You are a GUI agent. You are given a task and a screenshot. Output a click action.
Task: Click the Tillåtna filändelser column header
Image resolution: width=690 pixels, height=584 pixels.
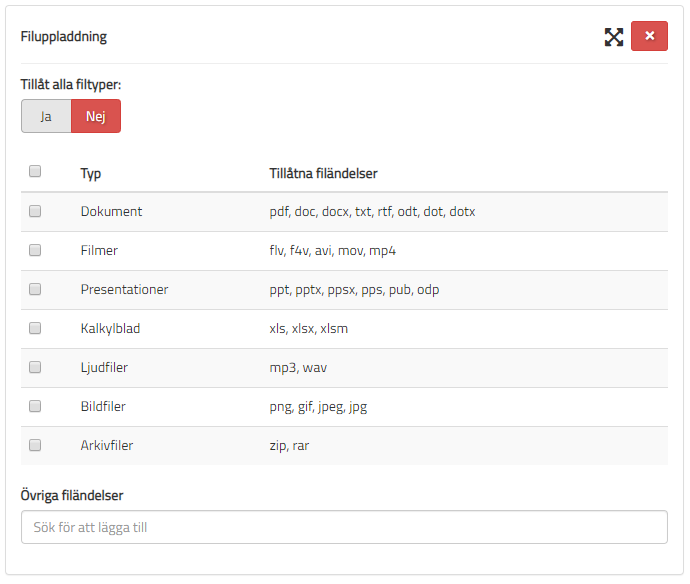pos(323,174)
